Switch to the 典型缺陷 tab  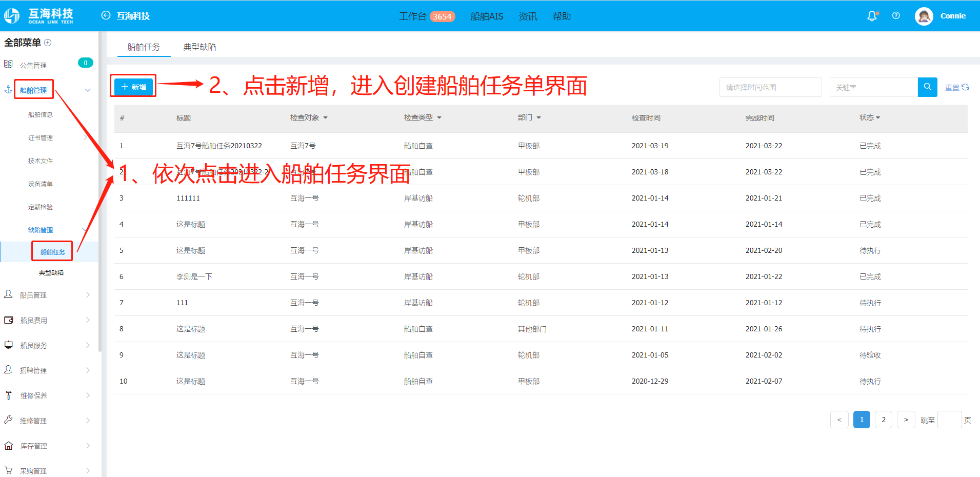click(x=199, y=47)
